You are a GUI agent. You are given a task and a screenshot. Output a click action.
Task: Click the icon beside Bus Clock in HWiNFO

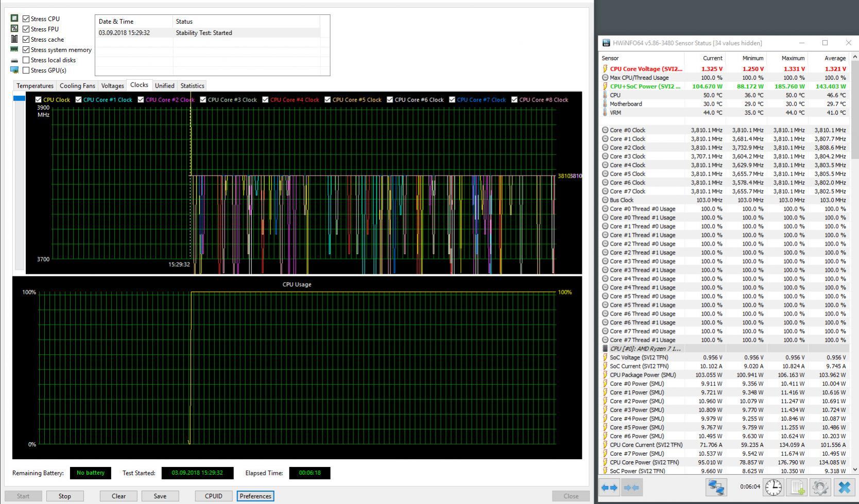pos(605,200)
